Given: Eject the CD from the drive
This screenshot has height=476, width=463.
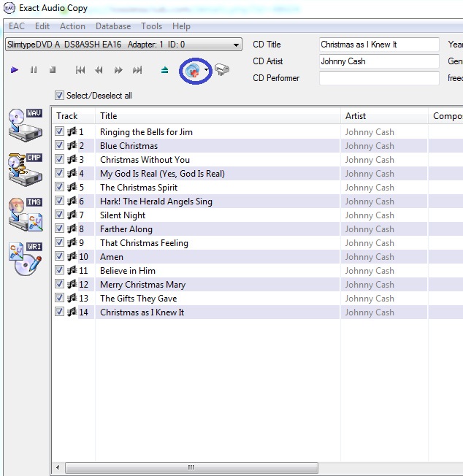Looking at the screenshot, I should 164,70.
